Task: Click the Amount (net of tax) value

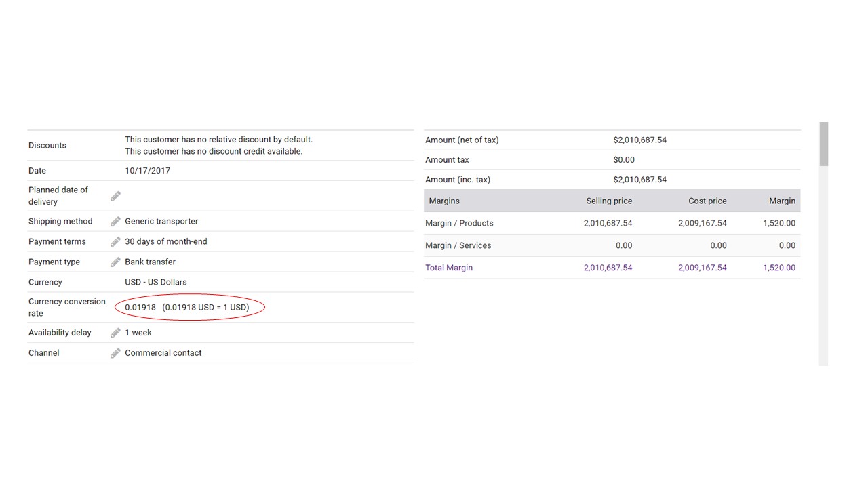Action: [640, 140]
